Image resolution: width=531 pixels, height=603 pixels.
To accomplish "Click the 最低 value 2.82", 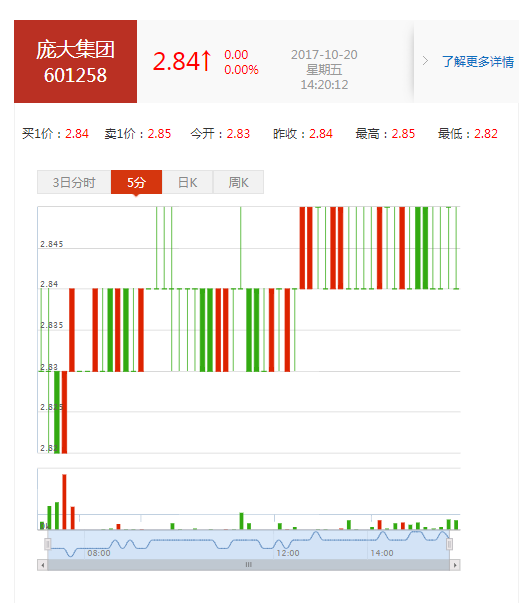I will coord(486,134).
